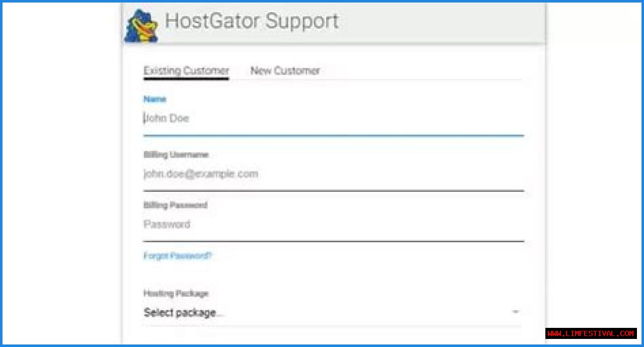Screen dimensions: 644x347
Task: Focus the Billing Password input field
Action: pyautogui.click(x=332, y=225)
